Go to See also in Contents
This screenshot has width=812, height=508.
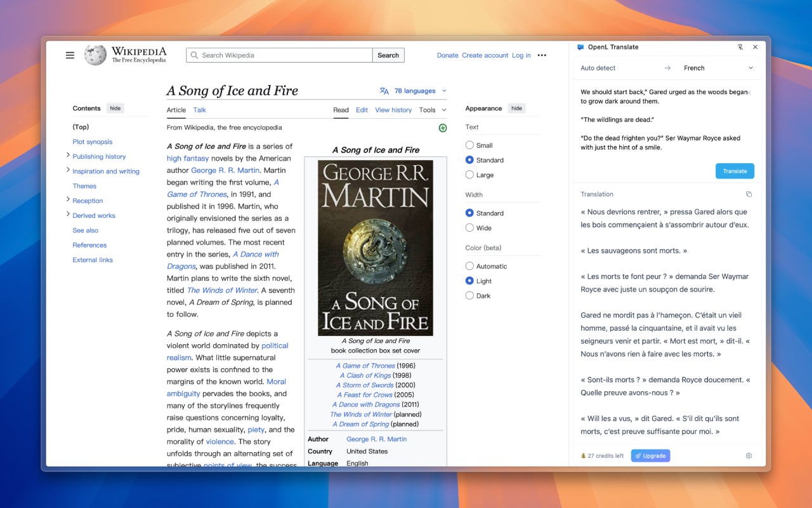click(86, 231)
